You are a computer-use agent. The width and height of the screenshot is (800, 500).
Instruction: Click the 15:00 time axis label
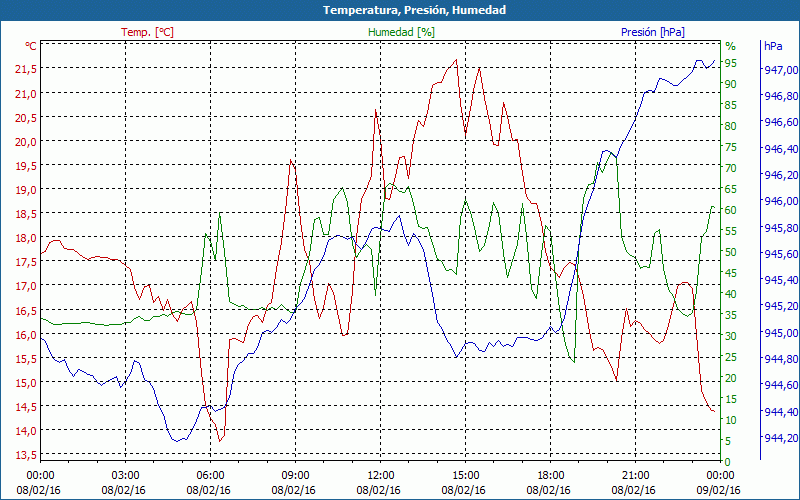[x=465, y=476]
